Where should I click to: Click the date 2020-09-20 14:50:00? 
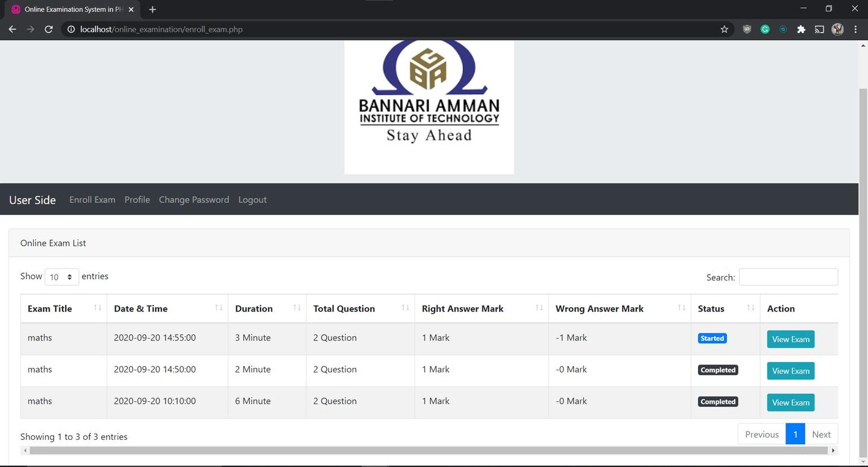point(155,369)
